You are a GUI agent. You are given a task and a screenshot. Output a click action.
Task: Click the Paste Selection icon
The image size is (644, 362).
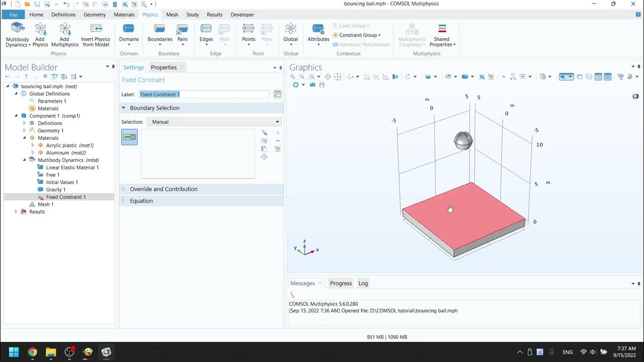click(x=264, y=149)
